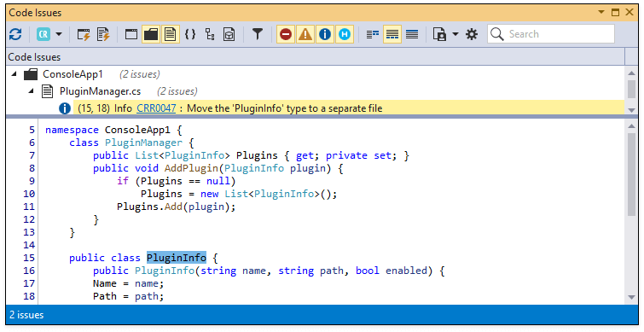Click the highlighted PluginInfo class name
Image resolution: width=644 pixels, height=332 pixels.
pyautogui.click(x=177, y=258)
